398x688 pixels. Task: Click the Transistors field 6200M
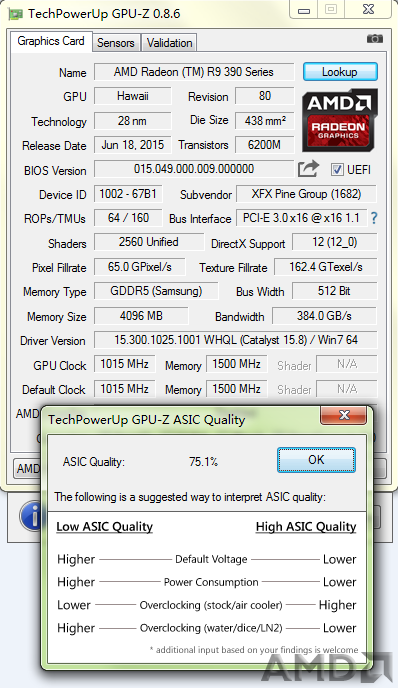265,145
